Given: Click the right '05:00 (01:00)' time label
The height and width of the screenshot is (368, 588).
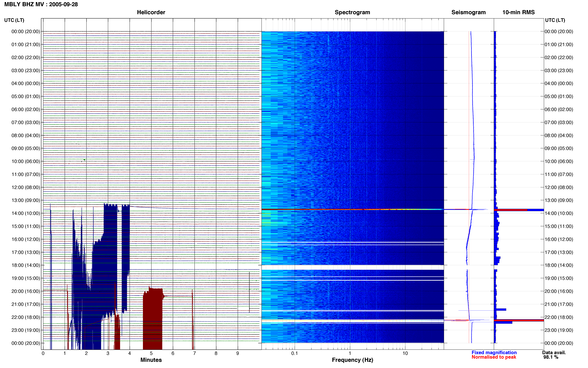Looking at the screenshot, I should (559, 96).
